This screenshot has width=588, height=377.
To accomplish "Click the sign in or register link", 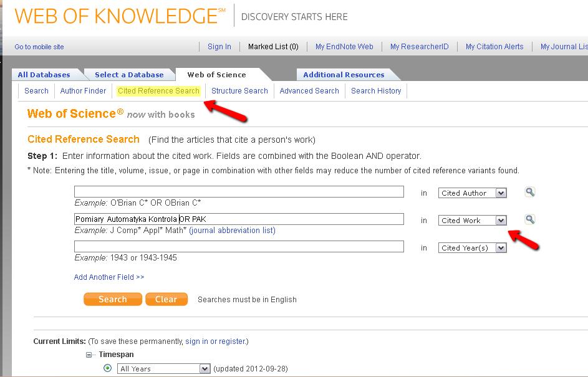I will click(216, 341).
